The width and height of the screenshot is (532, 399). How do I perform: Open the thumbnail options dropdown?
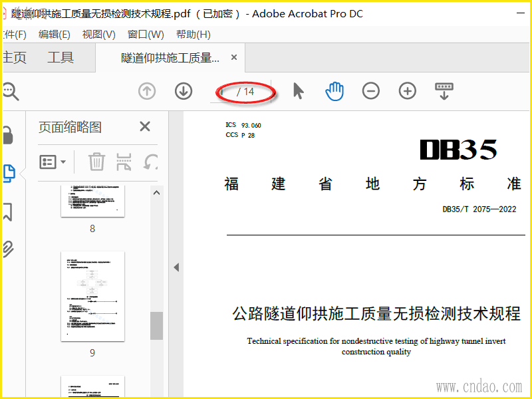[53, 162]
